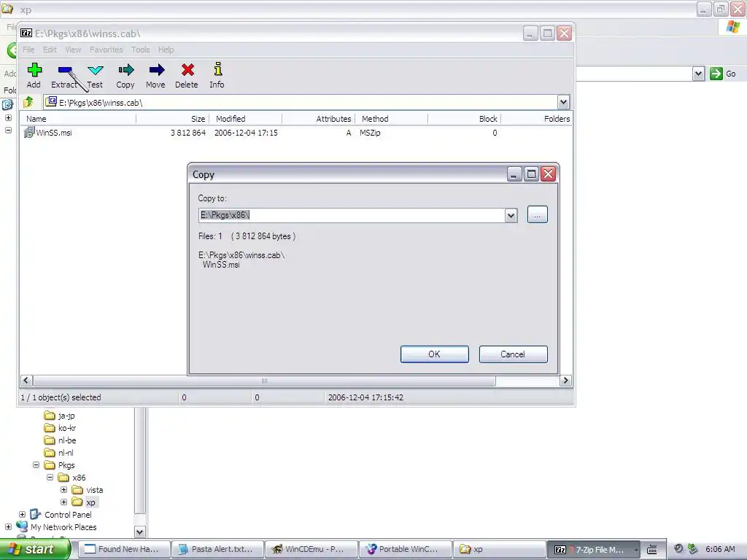
Task: Click the horizontal scrollbar left arrow
Action: tap(26, 381)
